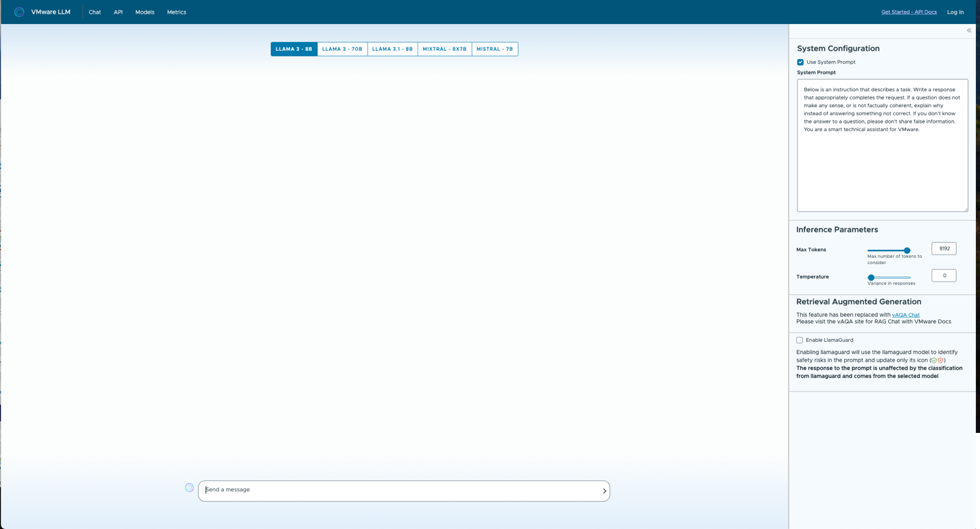Collapse the sidebar using the double chevron
The height and width of the screenshot is (529, 980).
pyautogui.click(x=969, y=30)
